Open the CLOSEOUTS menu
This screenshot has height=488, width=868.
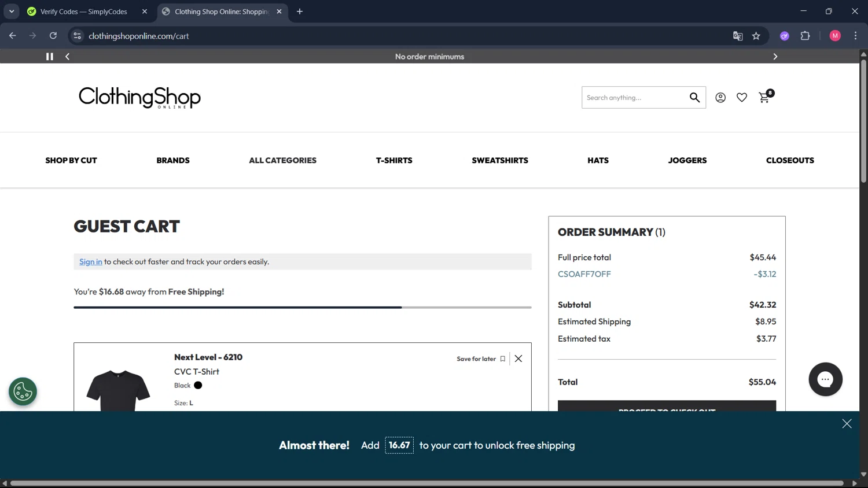790,160
